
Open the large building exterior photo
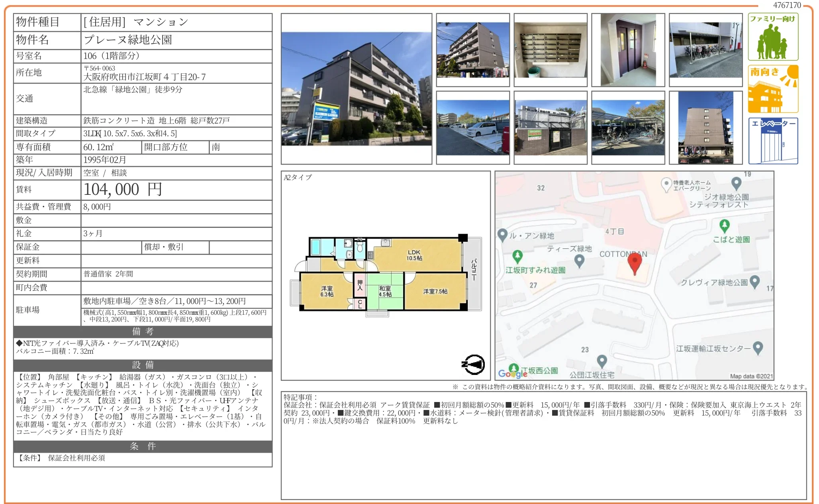coord(356,89)
